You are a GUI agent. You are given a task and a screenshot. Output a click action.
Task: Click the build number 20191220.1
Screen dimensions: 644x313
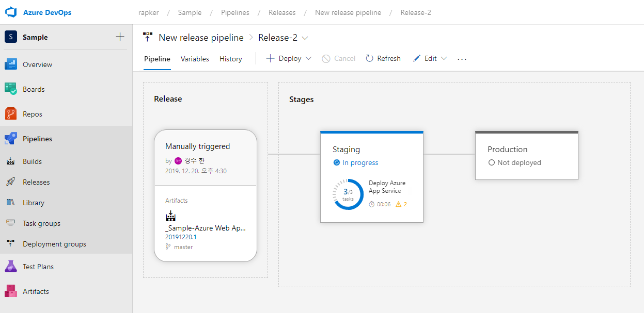click(181, 237)
